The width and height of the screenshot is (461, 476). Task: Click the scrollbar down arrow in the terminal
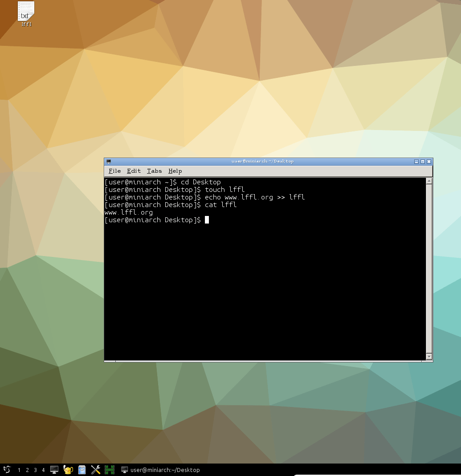pos(428,356)
